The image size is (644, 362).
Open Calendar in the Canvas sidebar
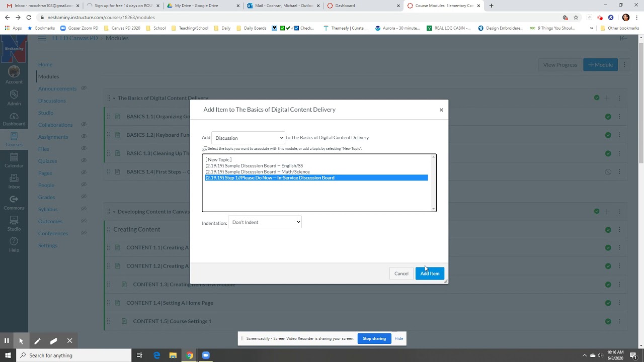tap(14, 160)
